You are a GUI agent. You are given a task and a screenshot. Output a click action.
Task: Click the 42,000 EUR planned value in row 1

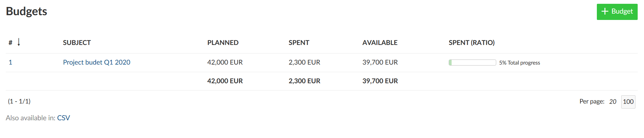click(225, 62)
